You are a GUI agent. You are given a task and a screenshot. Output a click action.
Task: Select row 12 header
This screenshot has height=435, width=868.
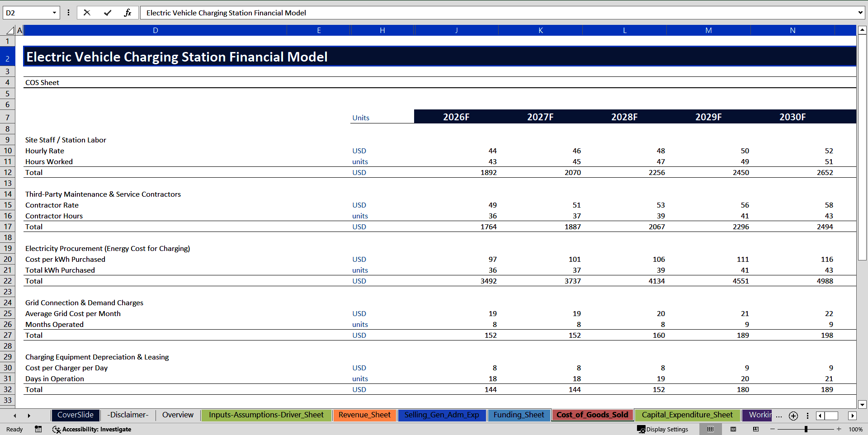pos(8,172)
